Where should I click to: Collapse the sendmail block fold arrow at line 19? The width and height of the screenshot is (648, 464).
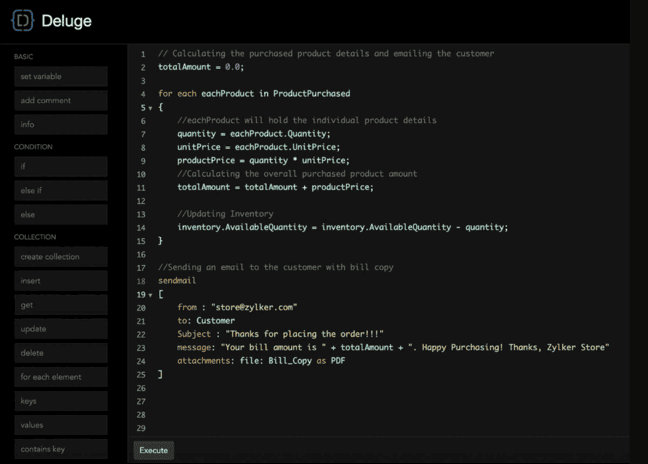point(150,295)
